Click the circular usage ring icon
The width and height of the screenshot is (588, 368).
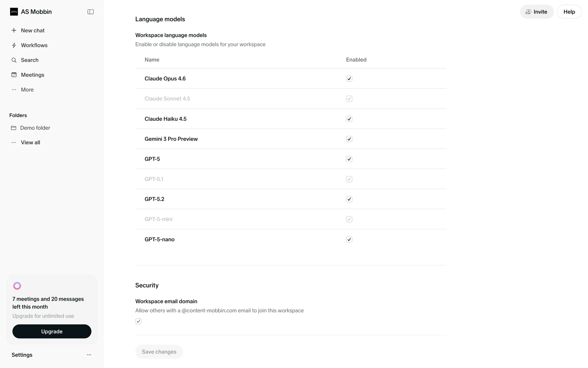(17, 286)
